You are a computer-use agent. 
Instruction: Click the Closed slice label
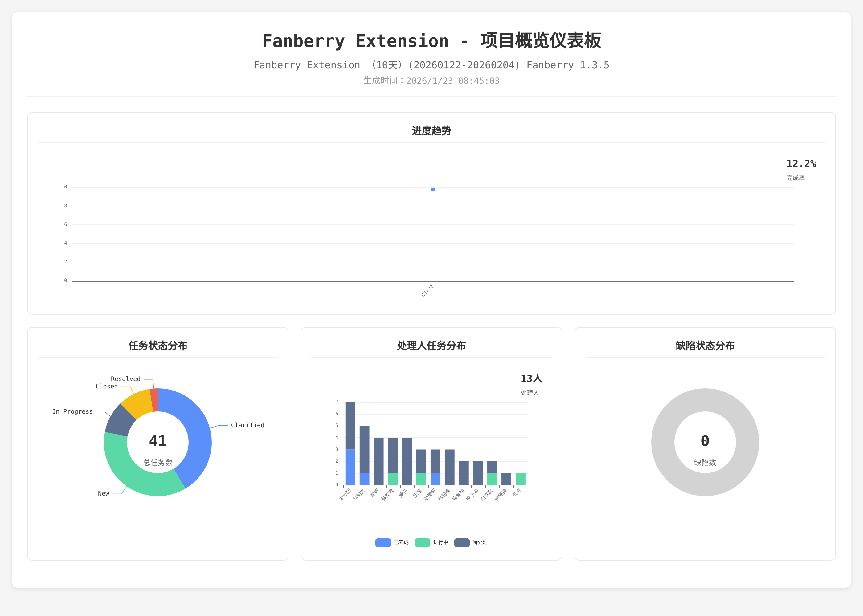click(x=107, y=386)
